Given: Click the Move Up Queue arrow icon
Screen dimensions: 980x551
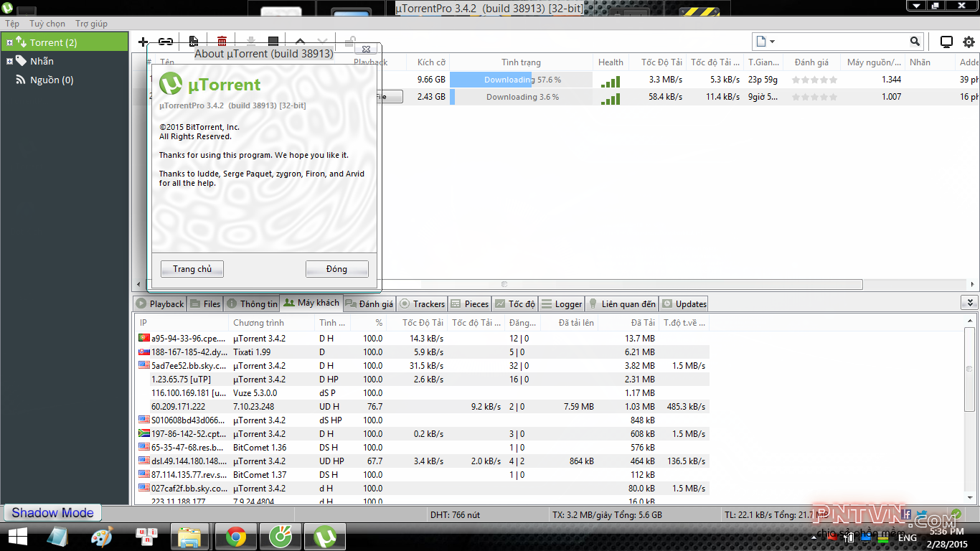Looking at the screenshot, I should pyautogui.click(x=301, y=42).
